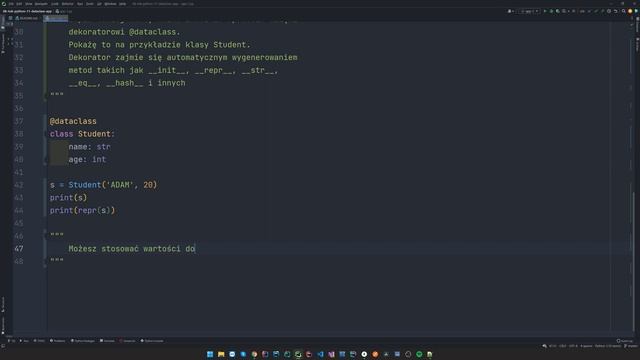Switch to the inactive editor file tab

pos(27,18)
